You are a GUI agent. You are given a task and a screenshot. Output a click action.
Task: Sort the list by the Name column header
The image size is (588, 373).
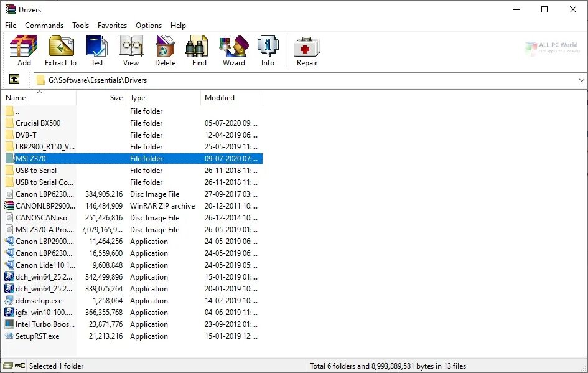(x=39, y=98)
